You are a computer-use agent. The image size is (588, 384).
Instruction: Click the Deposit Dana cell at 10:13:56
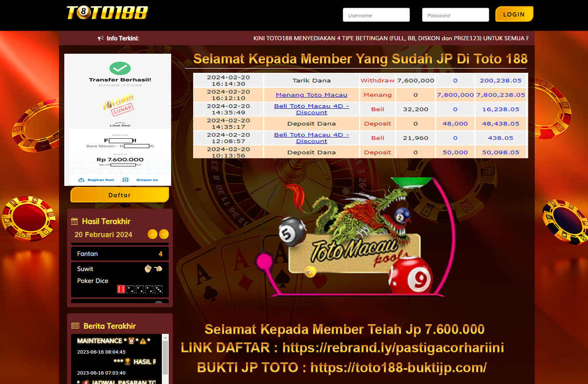(x=311, y=153)
